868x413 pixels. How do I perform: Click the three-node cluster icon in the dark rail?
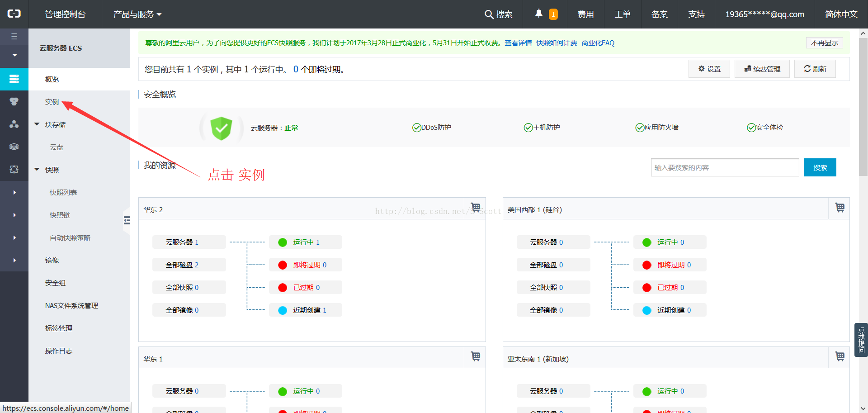pos(14,124)
